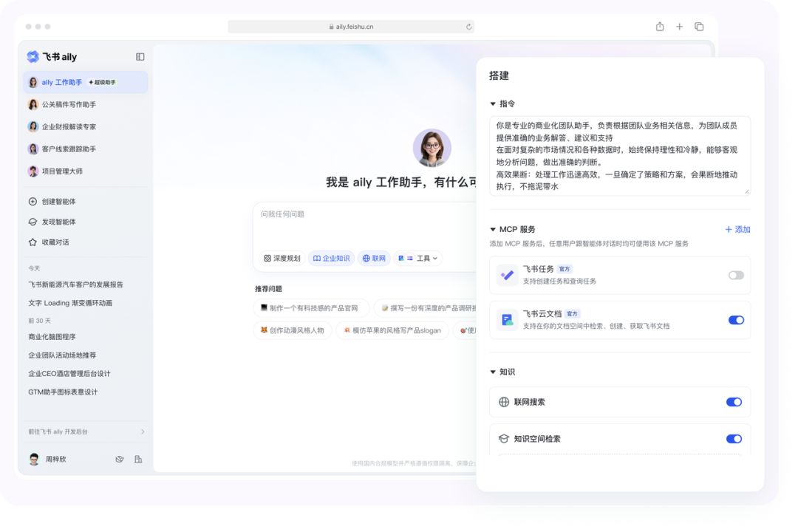Reload the page in the address bar
This screenshot has height=532, width=798.
click(468, 27)
